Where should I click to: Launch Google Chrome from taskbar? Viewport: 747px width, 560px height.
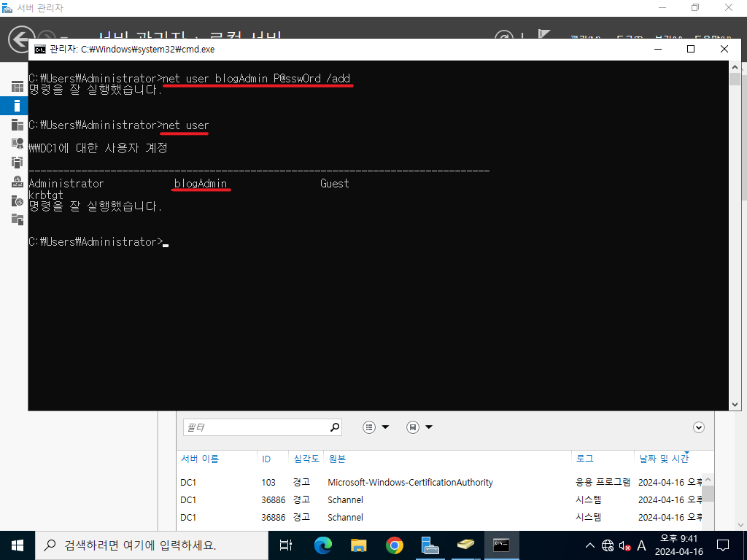click(x=394, y=545)
